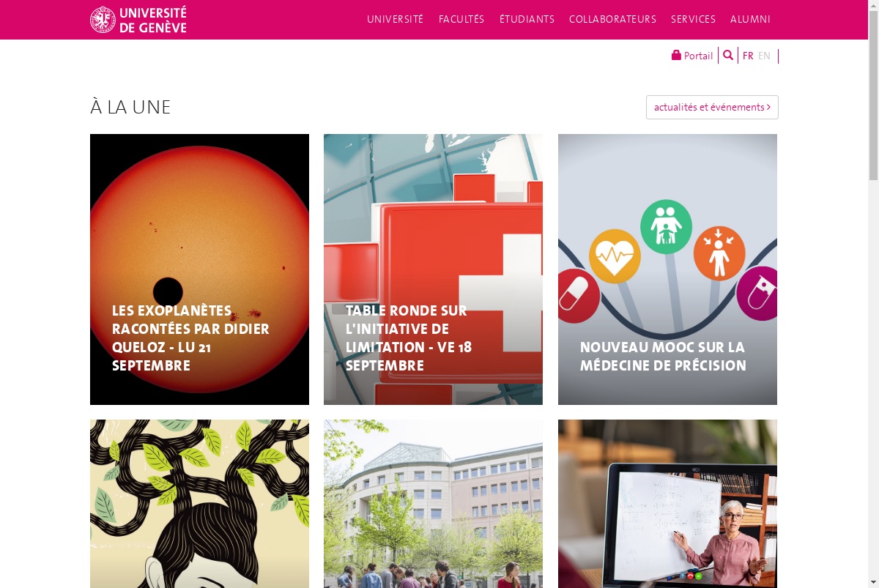Image resolution: width=879 pixels, height=588 pixels.
Task: Open the exoplanètes Didier Queloz article
Action: 199,269
